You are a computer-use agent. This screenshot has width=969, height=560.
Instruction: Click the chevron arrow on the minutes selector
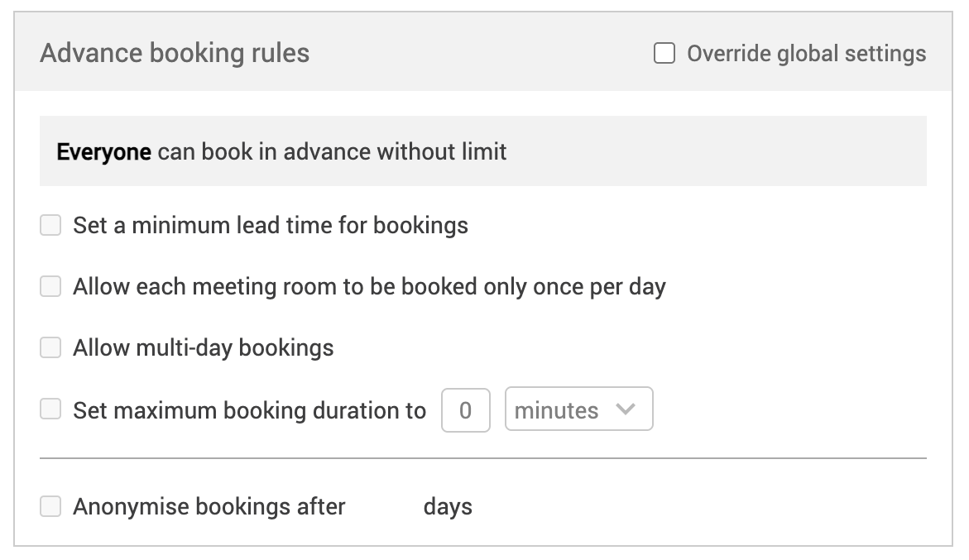pyautogui.click(x=626, y=409)
